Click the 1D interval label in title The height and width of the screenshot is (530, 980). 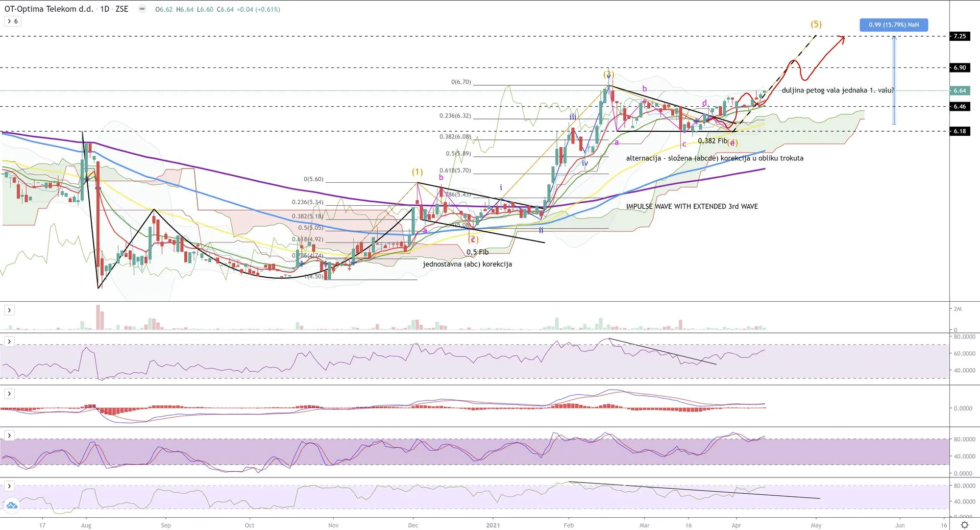pos(105,9)
